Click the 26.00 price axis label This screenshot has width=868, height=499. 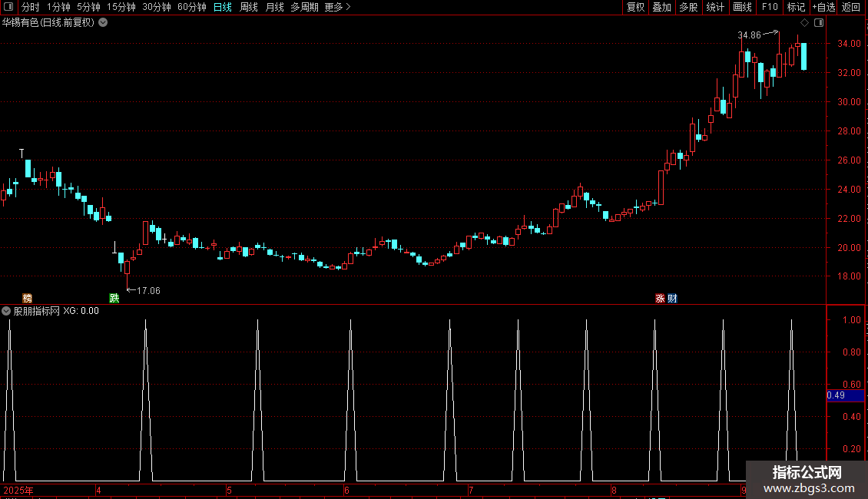849,160
